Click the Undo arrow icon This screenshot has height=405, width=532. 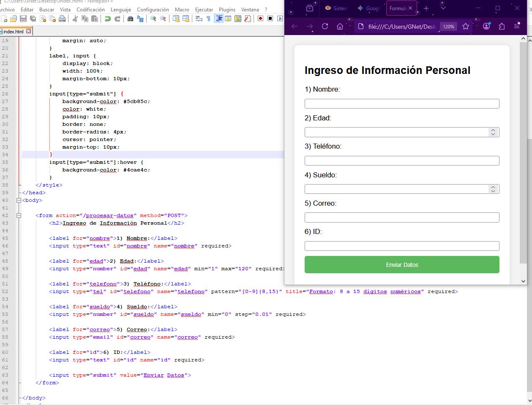point(108,19)
